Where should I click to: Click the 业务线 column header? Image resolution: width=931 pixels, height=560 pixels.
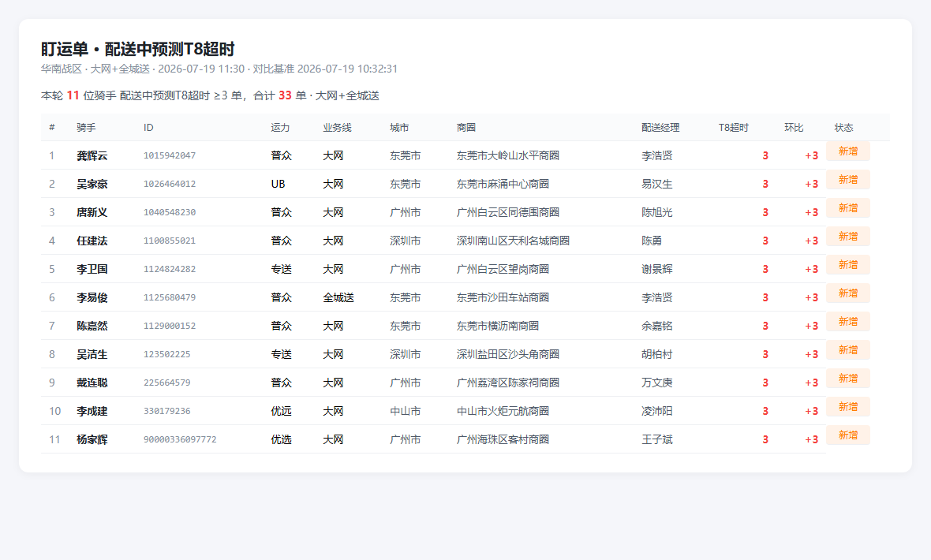[337, 128]
